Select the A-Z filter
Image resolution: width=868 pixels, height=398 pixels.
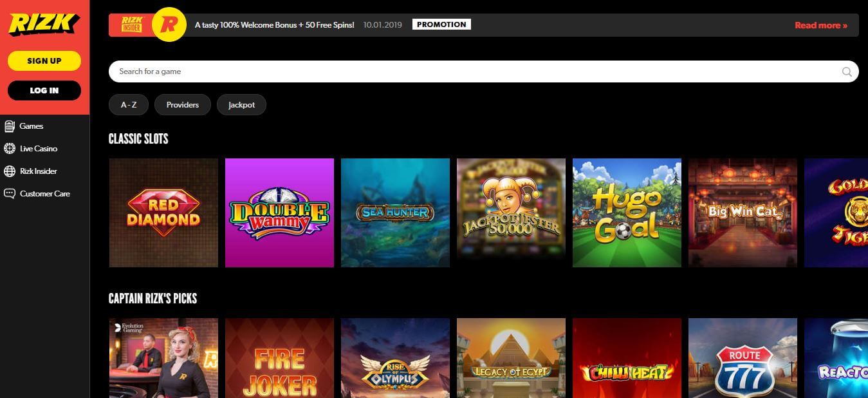click(x=129, y=105)
